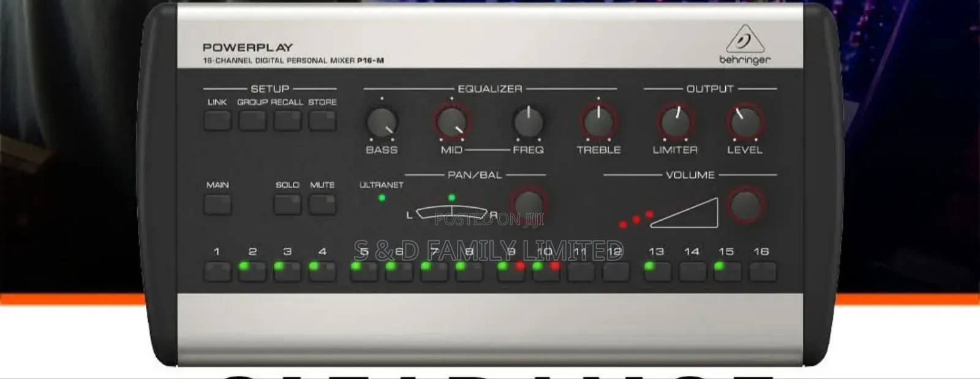Image resolution: width=980 pixels, height=379 pixels.
Task: Click the POWERPLAY product name text
Action: (x=248, y=47)
